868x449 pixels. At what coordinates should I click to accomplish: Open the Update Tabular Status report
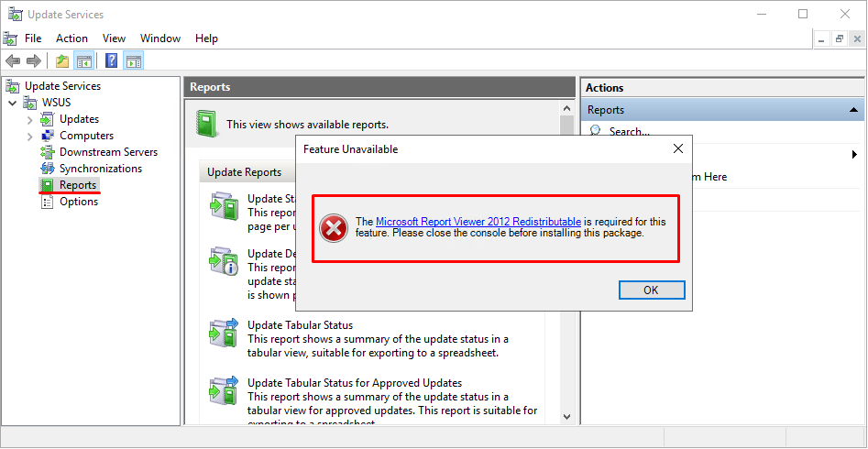[x=300, y=325]
